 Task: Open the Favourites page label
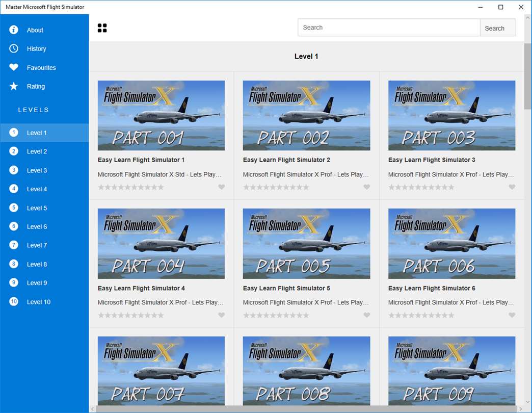41,67
